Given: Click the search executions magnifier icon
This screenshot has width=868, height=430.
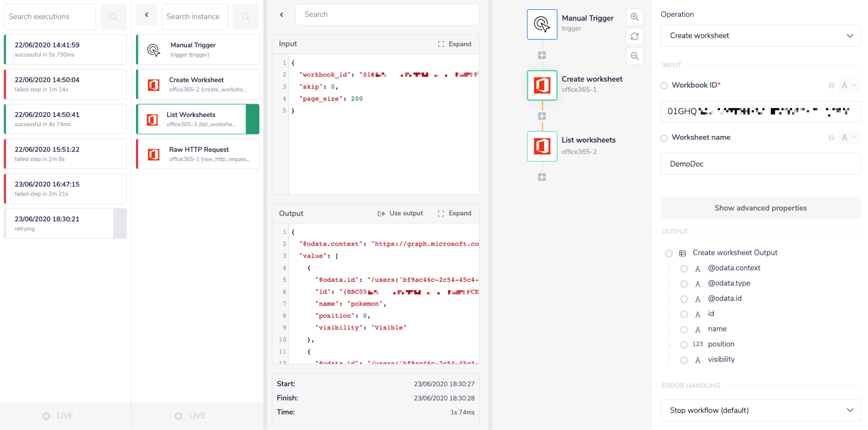Looking at the screenshot, I should [113, 16].
